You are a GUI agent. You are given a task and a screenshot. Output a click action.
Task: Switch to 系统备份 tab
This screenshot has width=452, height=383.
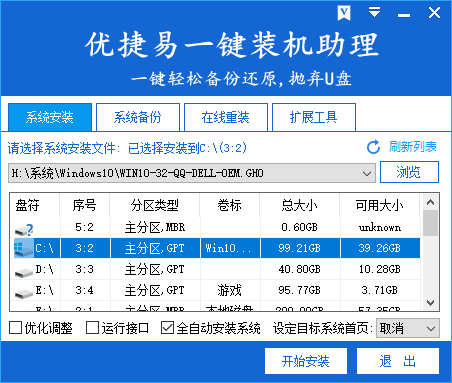point(138,117)
